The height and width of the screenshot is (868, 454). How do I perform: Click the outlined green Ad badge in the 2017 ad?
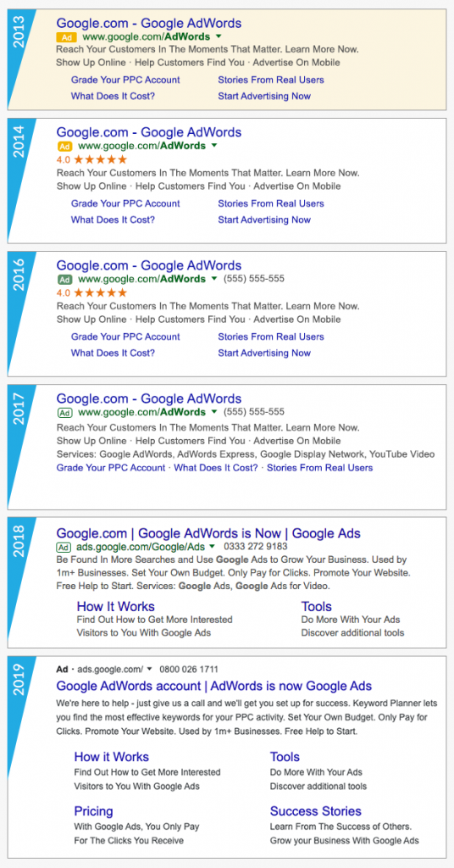coord(64,413)
